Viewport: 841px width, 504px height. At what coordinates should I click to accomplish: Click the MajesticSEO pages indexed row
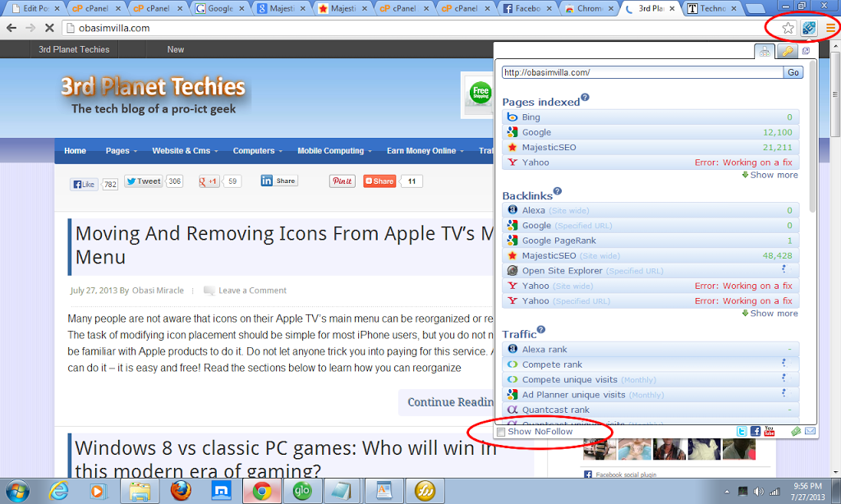point(650,148)
